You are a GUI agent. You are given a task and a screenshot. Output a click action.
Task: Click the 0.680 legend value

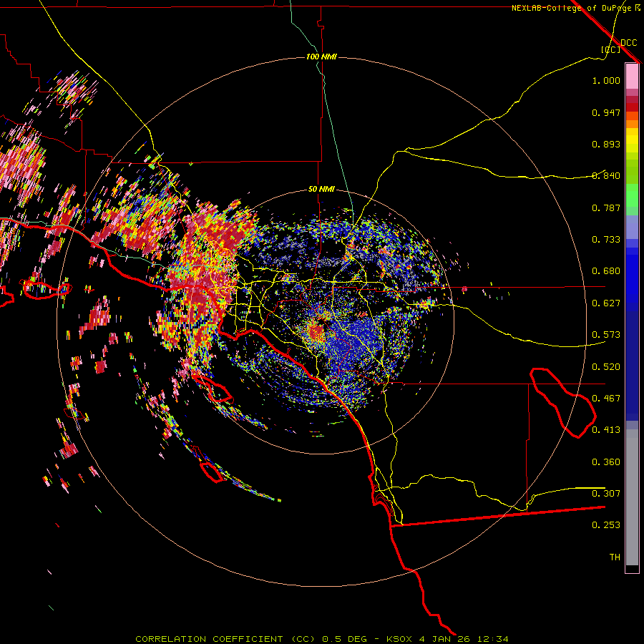pos(606,271)
